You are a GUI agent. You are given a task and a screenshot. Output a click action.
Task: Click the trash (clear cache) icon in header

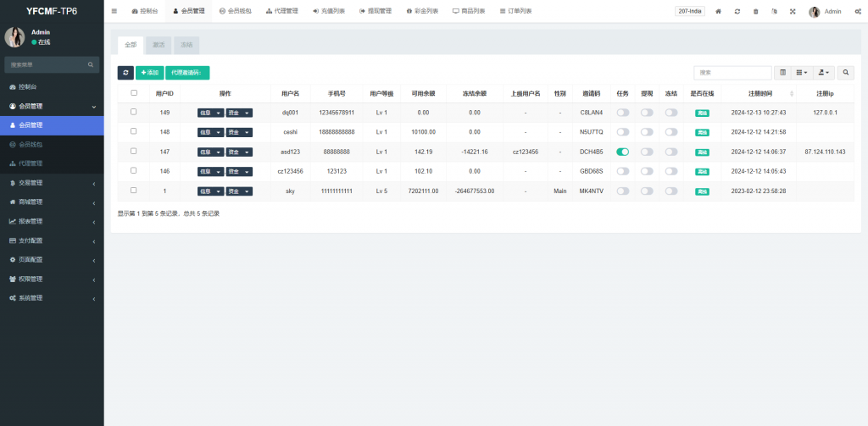click(755, 12)
